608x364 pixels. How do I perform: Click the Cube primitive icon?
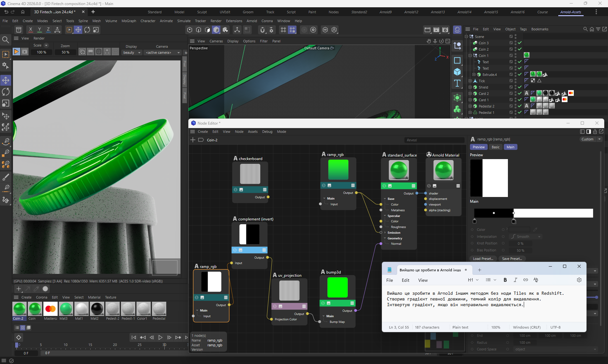point(457,72)
